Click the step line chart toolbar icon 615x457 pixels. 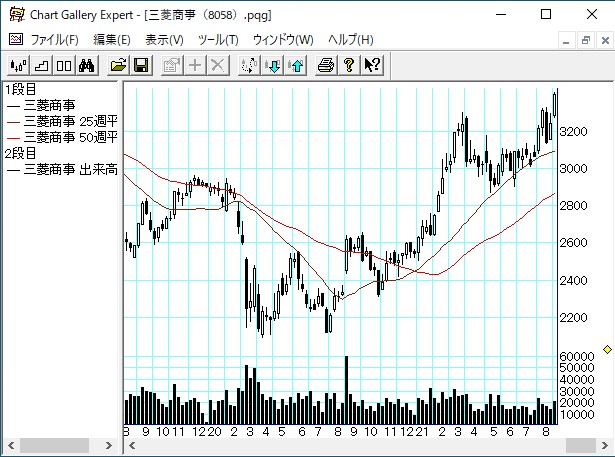point(41,66)
